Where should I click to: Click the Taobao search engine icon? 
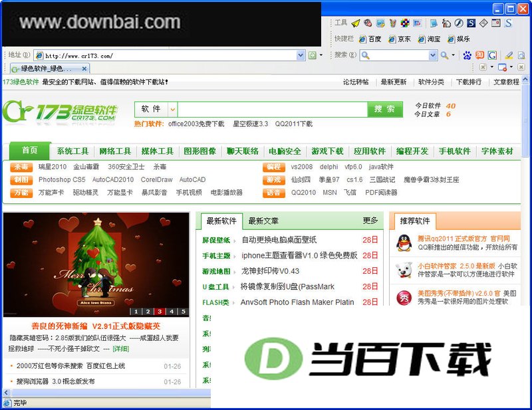(479, 55)
